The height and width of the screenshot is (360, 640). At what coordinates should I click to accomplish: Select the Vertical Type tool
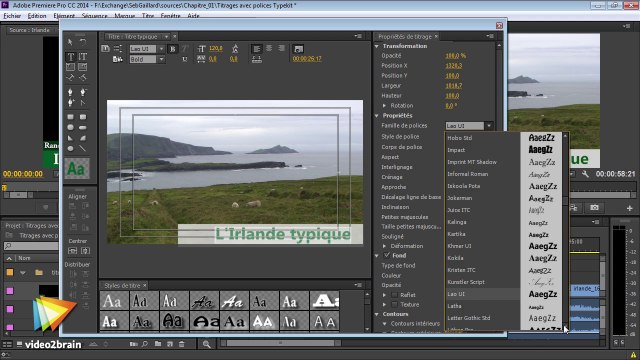(x=83, y=57)
